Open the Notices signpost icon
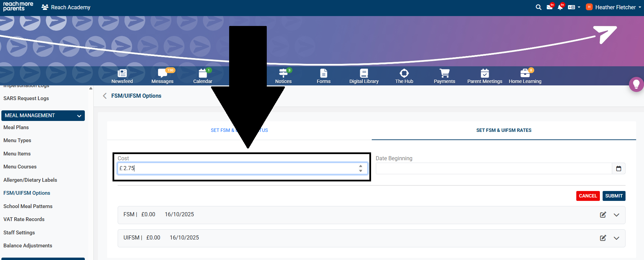Image resolution: width=644 pixels, height=260 pixels. coord(283,73)
